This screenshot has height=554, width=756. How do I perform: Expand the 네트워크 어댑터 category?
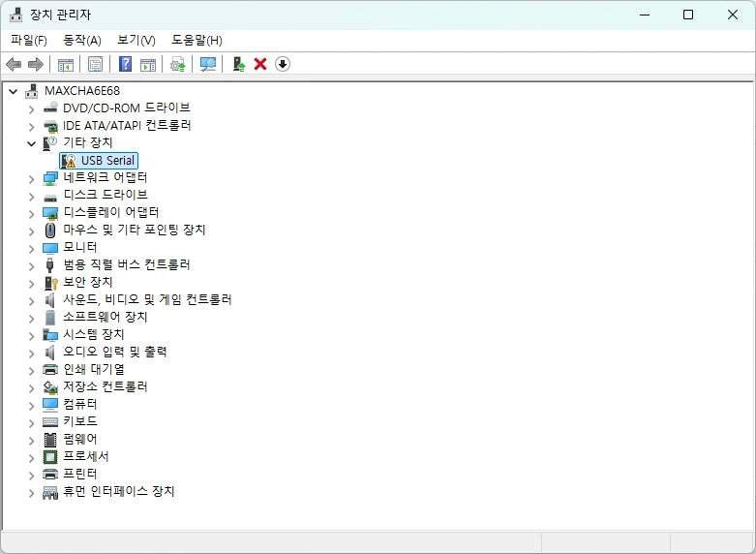(32, 178)
